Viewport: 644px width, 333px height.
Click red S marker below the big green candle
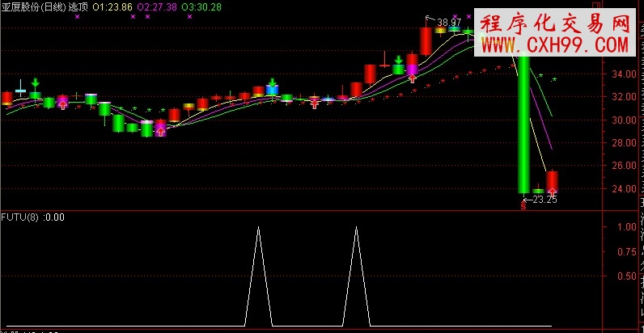(x=523, y=207)
